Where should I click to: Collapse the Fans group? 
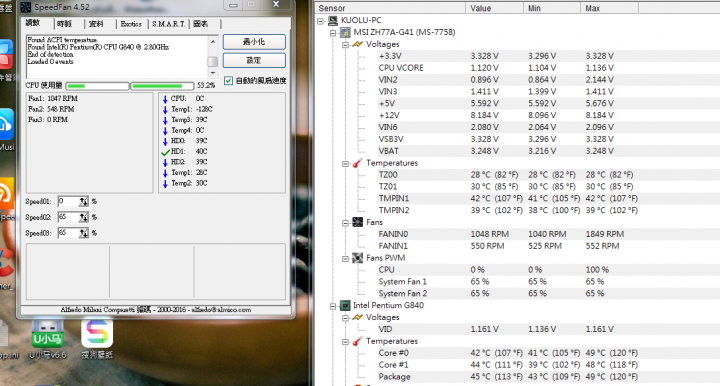(x=345, y=223)
